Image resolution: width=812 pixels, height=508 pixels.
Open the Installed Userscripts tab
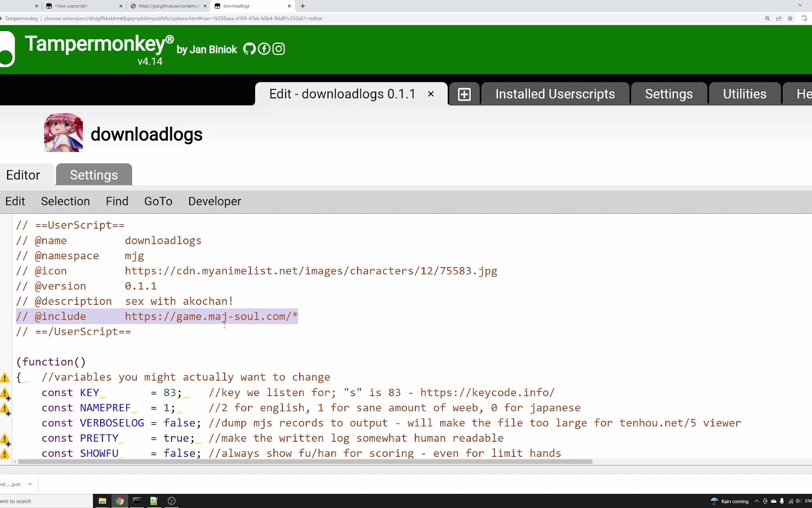(555, 94)
